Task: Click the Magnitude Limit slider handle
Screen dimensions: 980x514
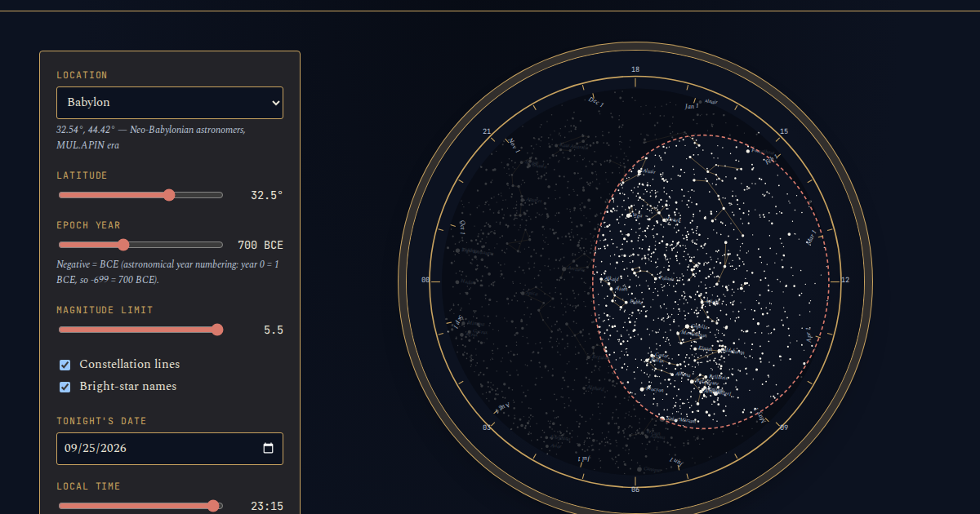Action: pos(217,330)
